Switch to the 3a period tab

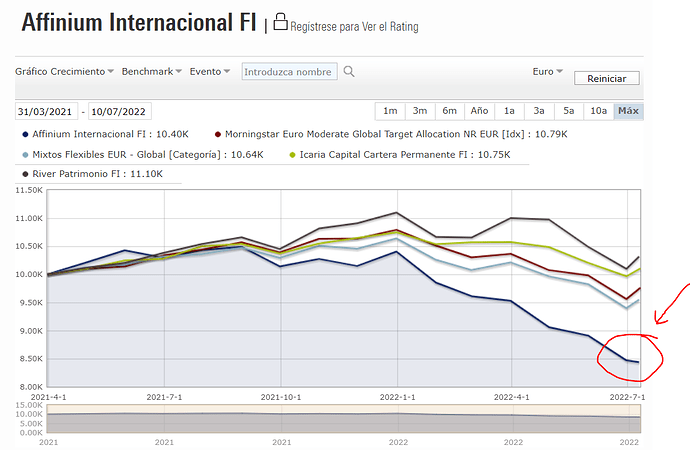539,111
